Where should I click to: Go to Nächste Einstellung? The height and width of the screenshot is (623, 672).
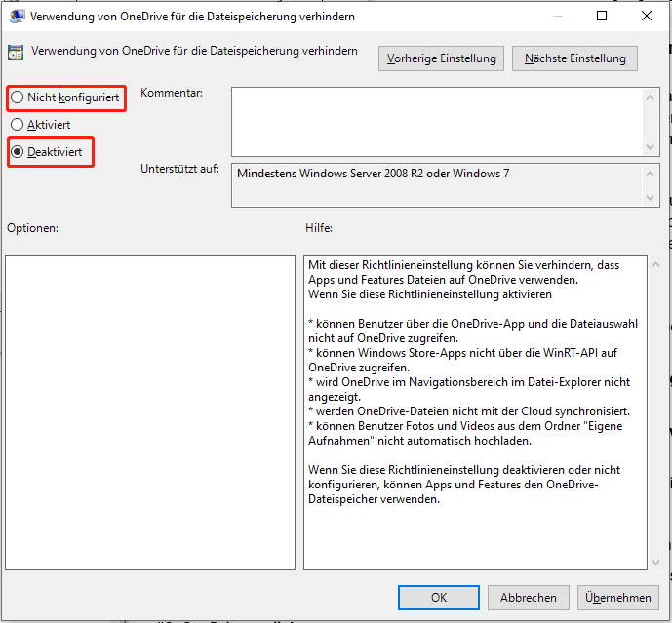(x=574, y=58)
